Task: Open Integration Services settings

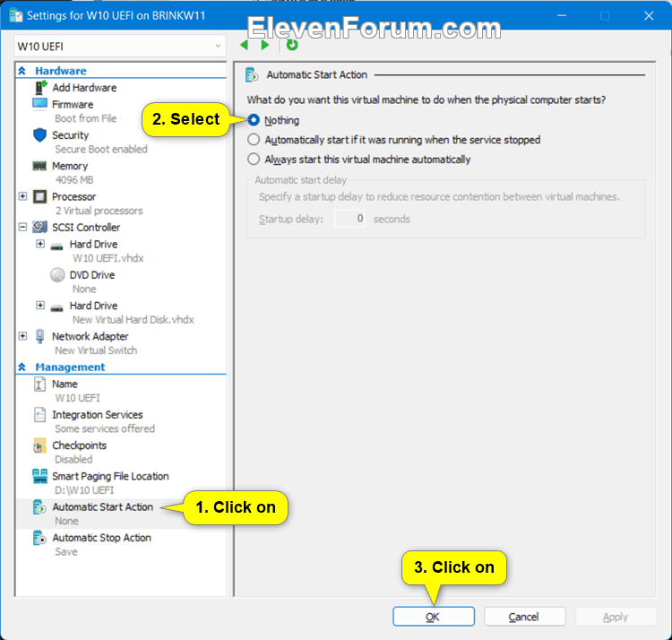Action: [x=98, y=414]
